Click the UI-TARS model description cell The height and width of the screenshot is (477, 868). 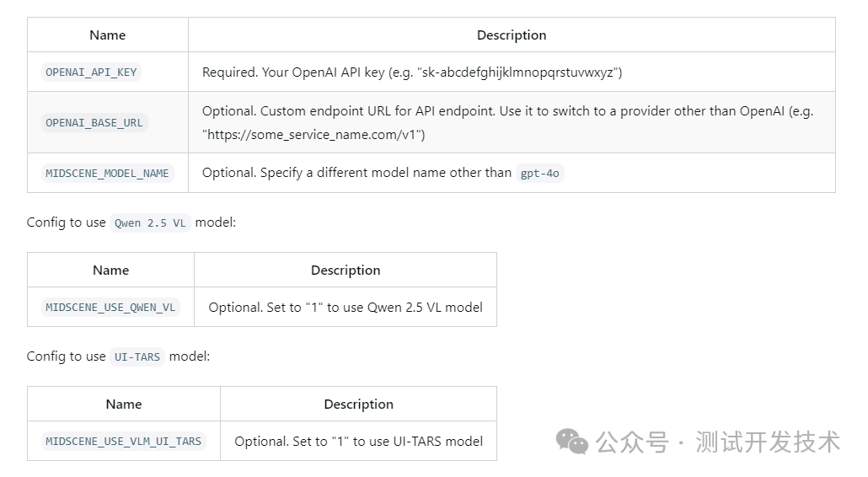coord(358,442)
